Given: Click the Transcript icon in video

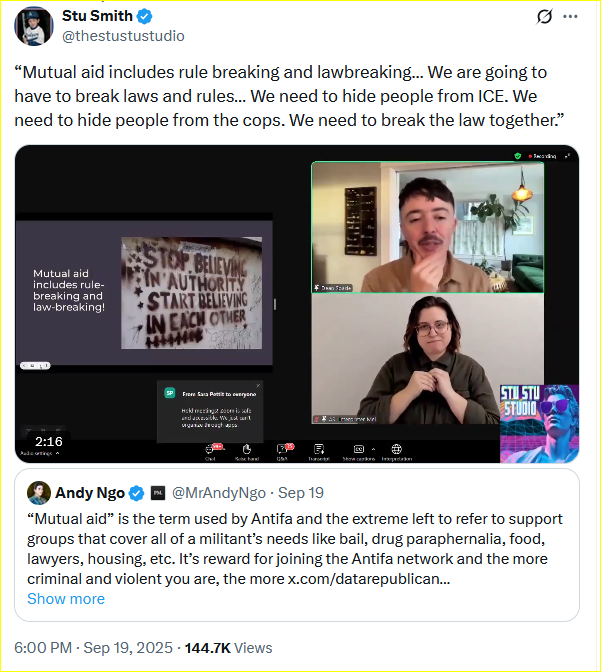Looking at the screenshot, I should (x=319, y=449).
